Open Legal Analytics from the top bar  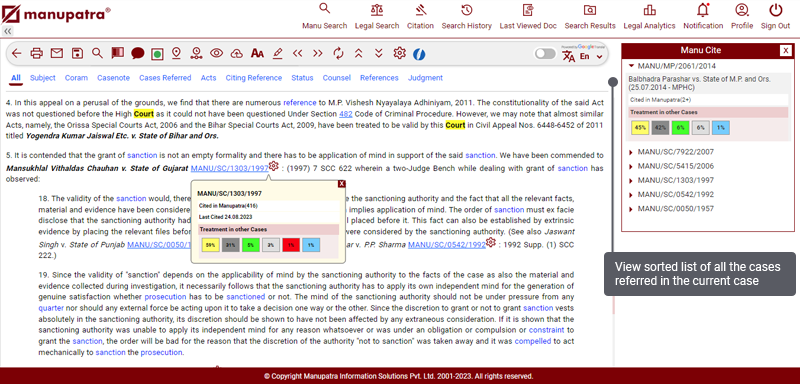649,16
